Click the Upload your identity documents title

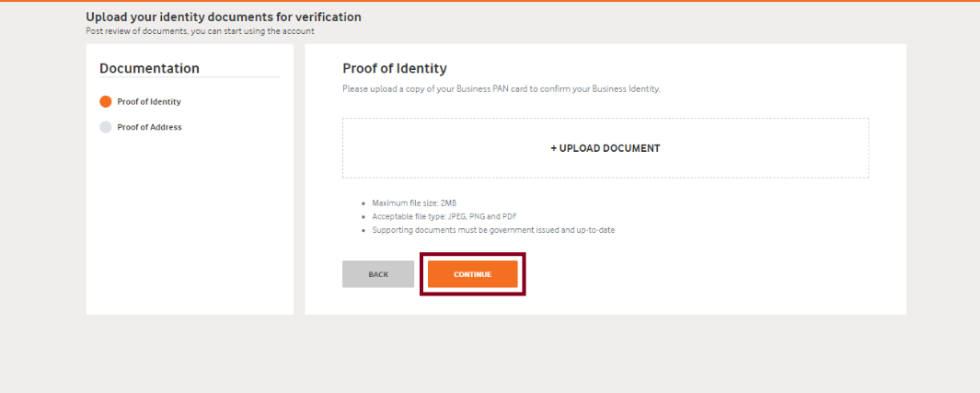pos(224,17)
